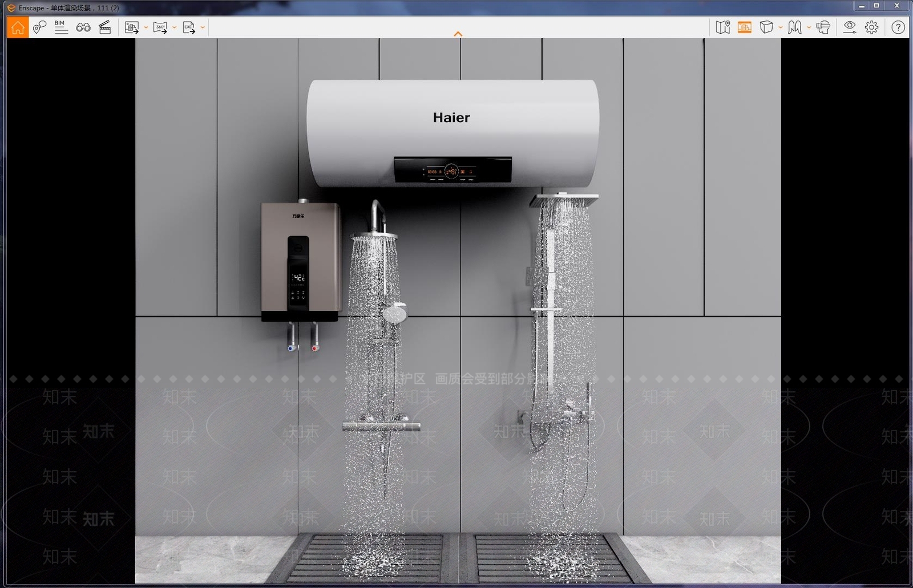Image resolution: width=913 pixels, height=588 pixels.
Task: Expand the screenshot export options arrow
Action: (146, 27)
